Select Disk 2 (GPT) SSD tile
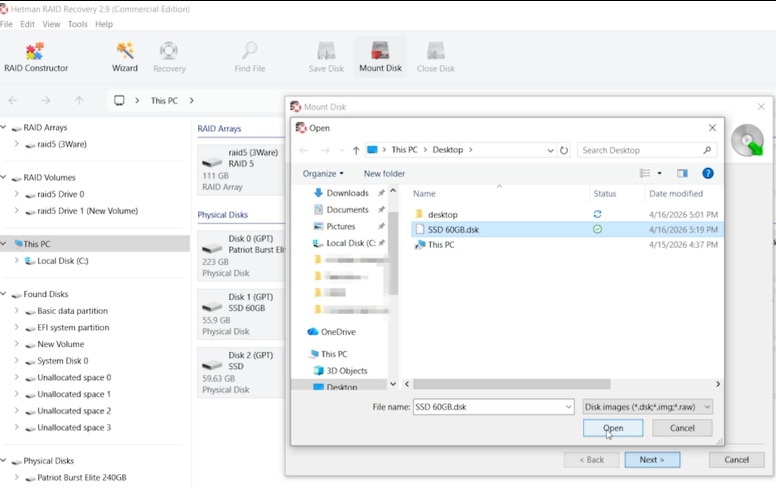The height and width of the screenshot is (488, 776). point(241,372)
